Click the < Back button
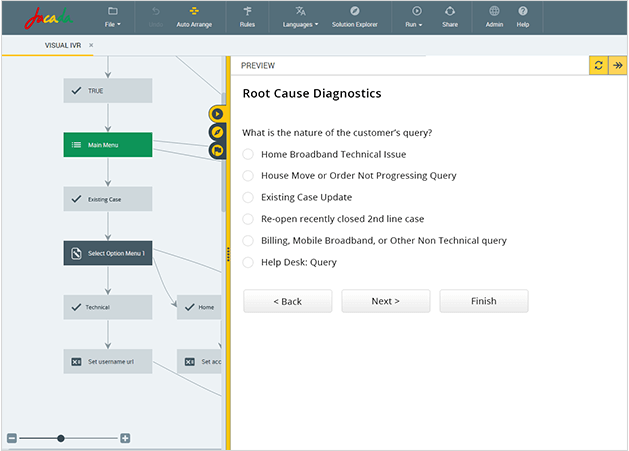This screenshot has height=451, width=629. pos(288,301)
